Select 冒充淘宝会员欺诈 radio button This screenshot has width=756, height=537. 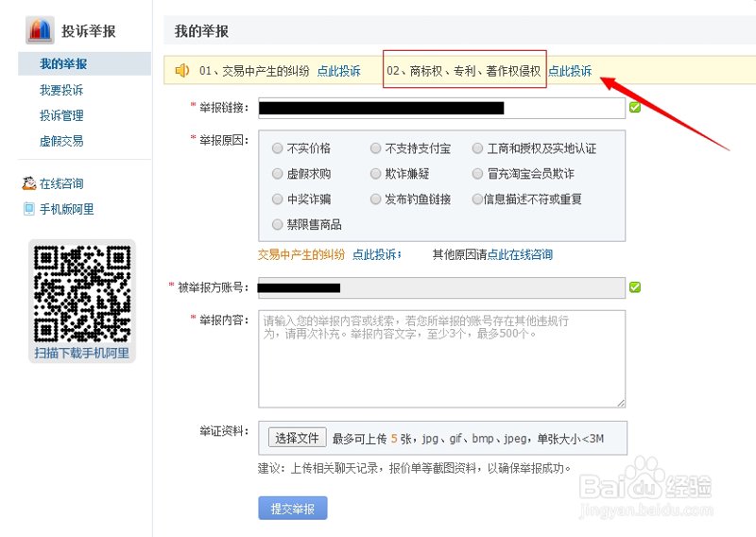click(x=477, y=174)
